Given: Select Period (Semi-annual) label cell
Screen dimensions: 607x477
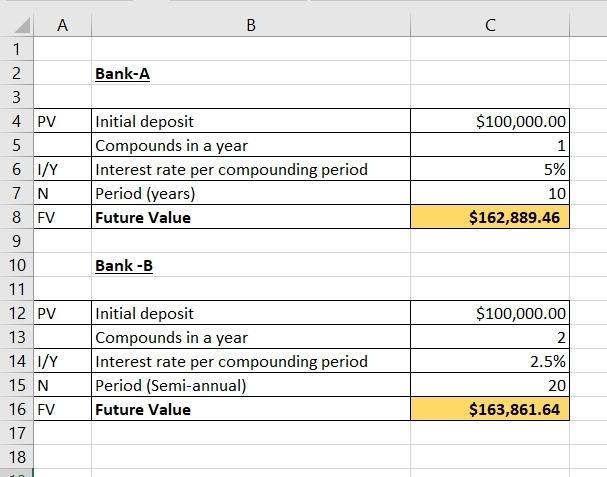Looking at the screenshot, I should pyautogui.click(x=251, y=385).
